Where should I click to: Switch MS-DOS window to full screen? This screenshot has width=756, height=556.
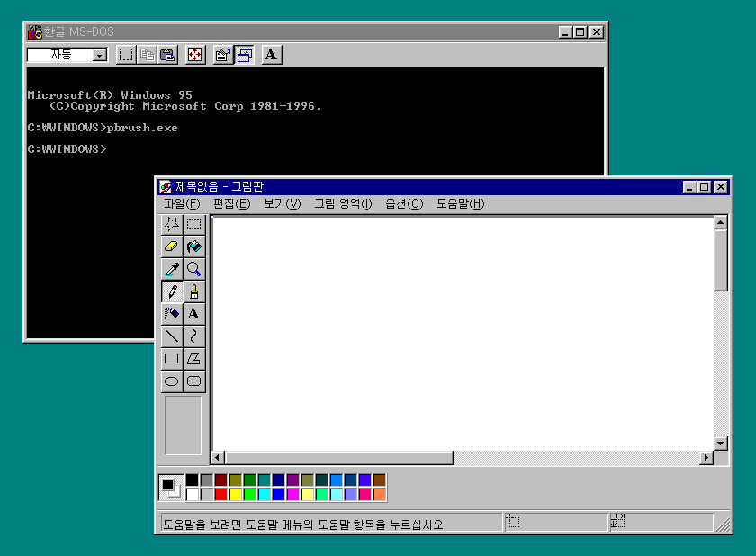click(x=195, y=55)
